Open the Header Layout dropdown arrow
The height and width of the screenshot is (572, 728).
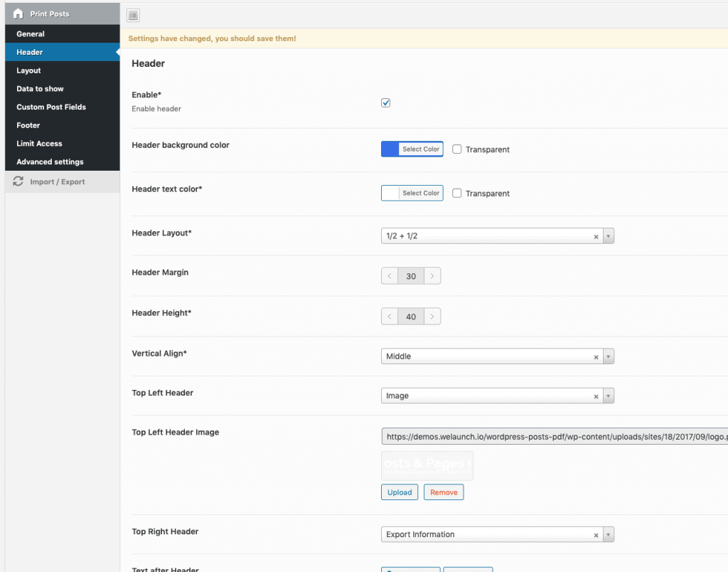609,236
